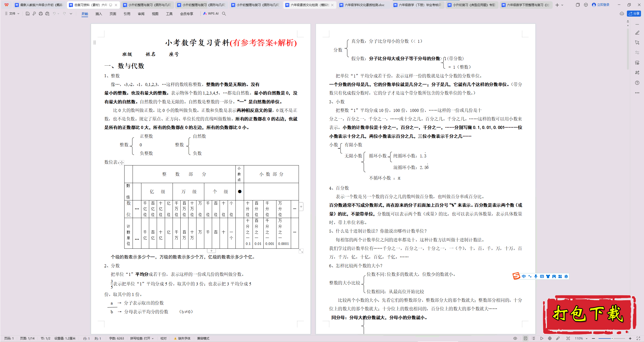The image size is (644, 342).
Task: Expand the quick access toolbar chevron
Action: pyautogui.click(x=71, y=14)
